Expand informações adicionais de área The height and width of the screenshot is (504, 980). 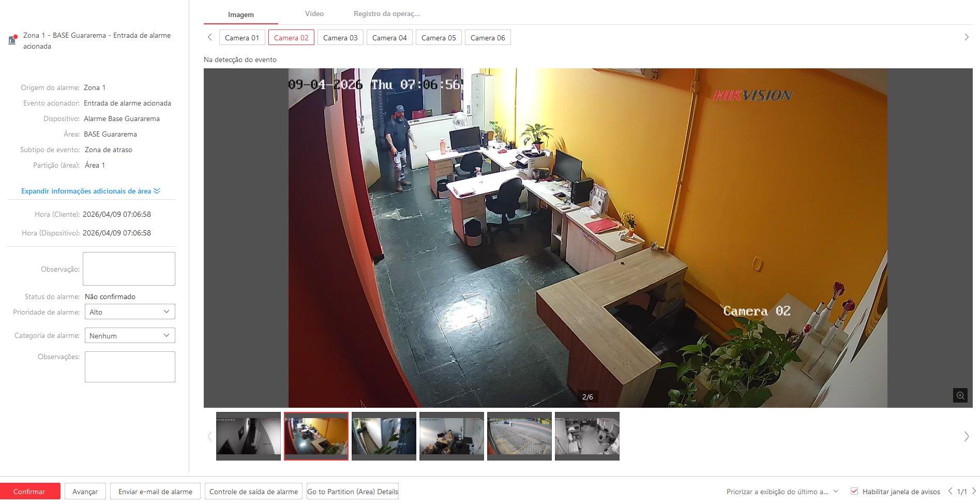pos(91,191)
